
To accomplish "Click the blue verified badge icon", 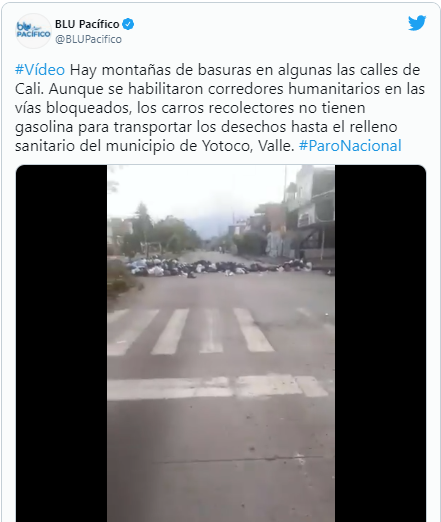I will (x=128, y=24).
